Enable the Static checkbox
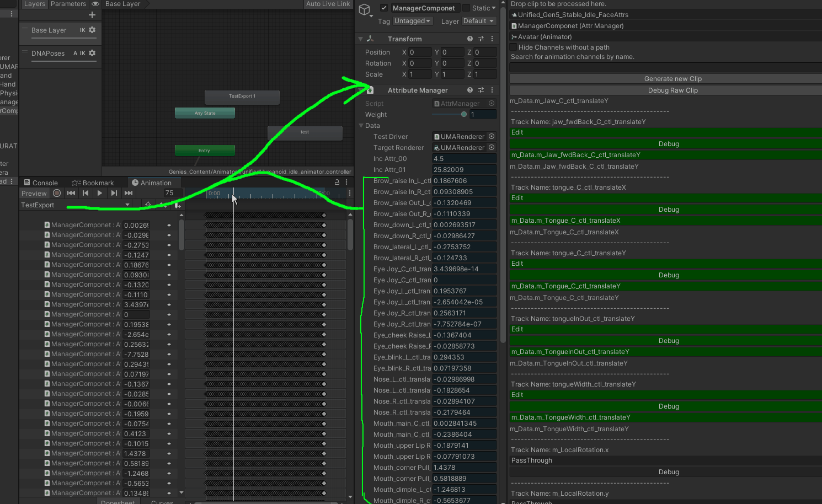 point(466,8)
